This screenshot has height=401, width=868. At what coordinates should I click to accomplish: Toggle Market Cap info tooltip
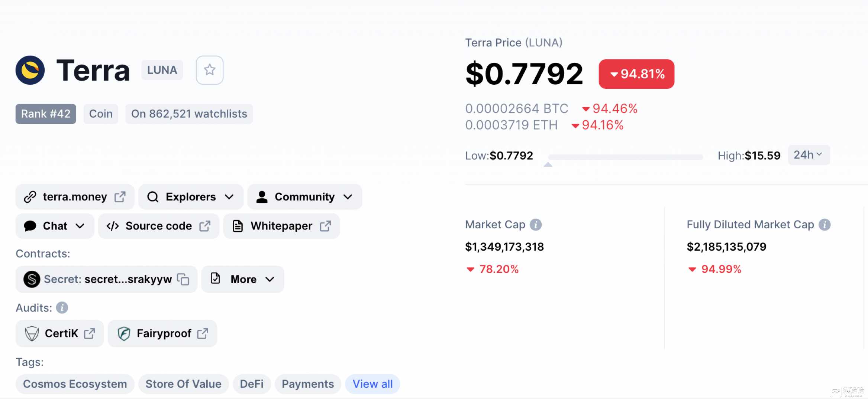point(535,225)
